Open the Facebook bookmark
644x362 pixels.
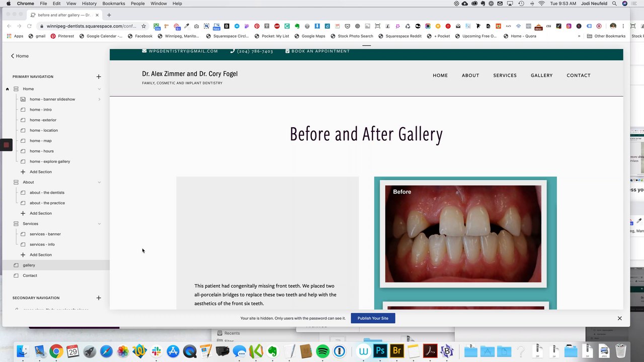[x=140, y=36]
